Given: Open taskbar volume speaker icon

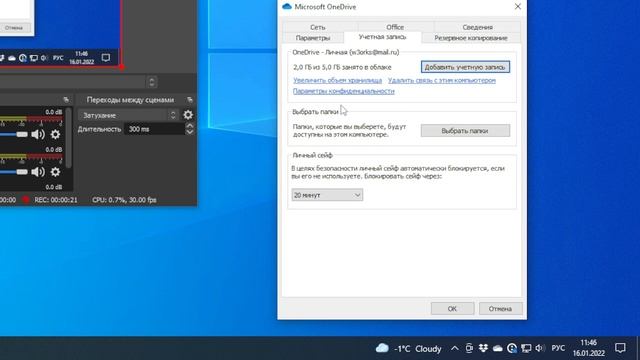Looking at the screenshot, I should pyautogui.click(x=540, y=348).
